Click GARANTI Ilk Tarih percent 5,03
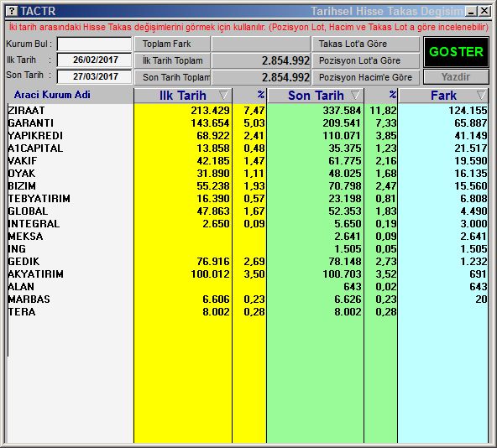This screenshot has height=448, width=497. (x=254, y=123)
